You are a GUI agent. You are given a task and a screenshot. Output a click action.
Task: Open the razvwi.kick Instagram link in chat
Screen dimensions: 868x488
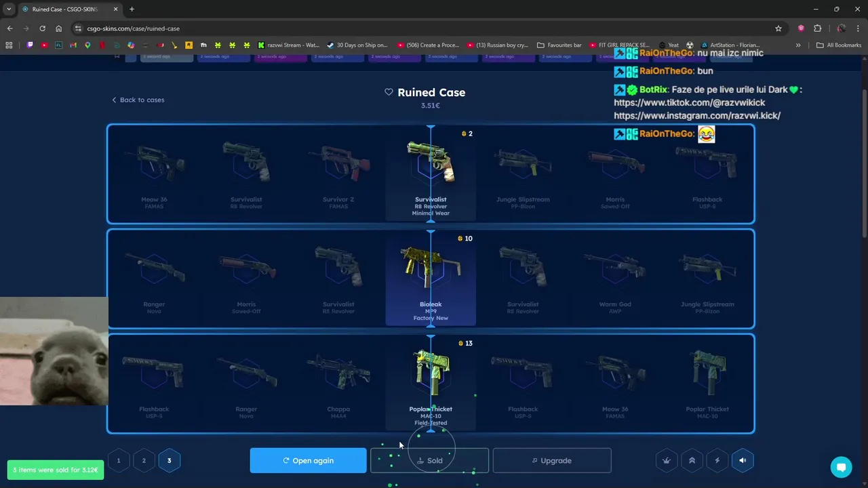click(697, 115)
